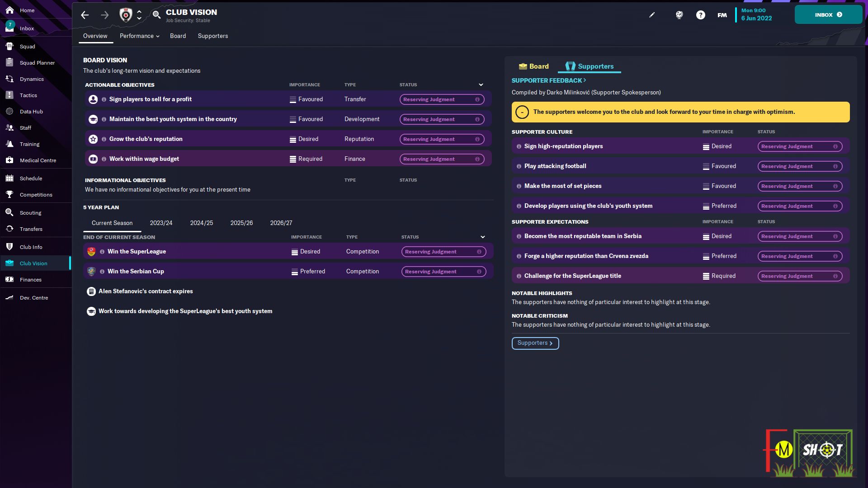The width and height of the screenshot is (868, 488).
Task: Select the 2023/24 plan tab
Action: (161, 223)
